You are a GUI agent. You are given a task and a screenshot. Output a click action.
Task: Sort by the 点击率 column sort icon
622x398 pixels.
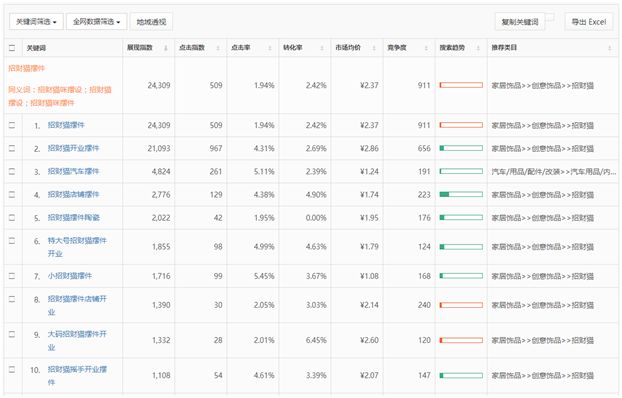pyautogui.click(x=270, y=48)
